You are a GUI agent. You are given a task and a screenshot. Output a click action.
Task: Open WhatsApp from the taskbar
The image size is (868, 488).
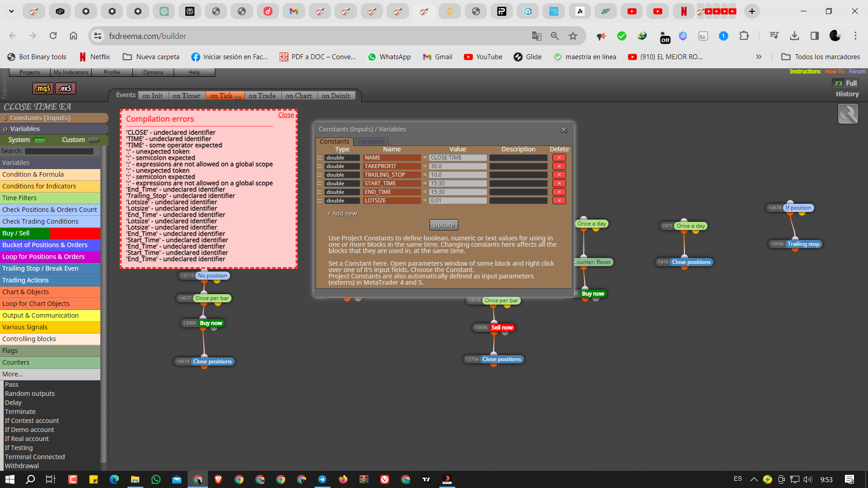tap(156, 479)
